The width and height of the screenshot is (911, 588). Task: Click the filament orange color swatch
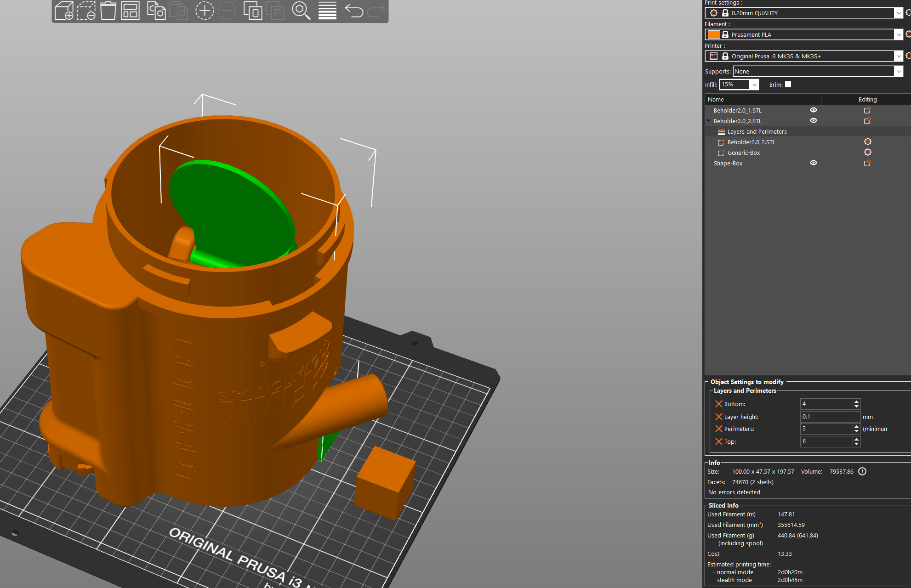(714, 34)
